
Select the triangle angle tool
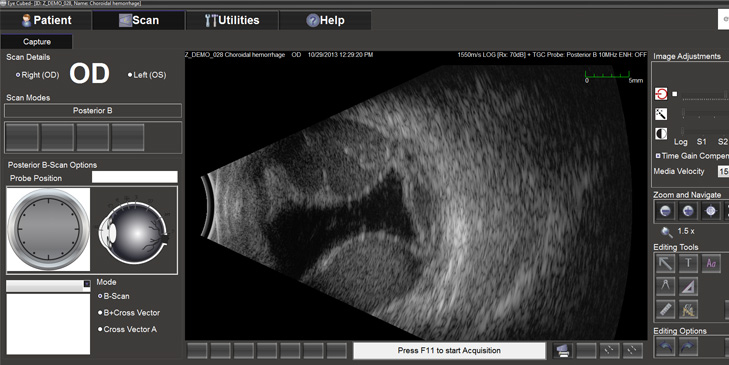(688, 286)
